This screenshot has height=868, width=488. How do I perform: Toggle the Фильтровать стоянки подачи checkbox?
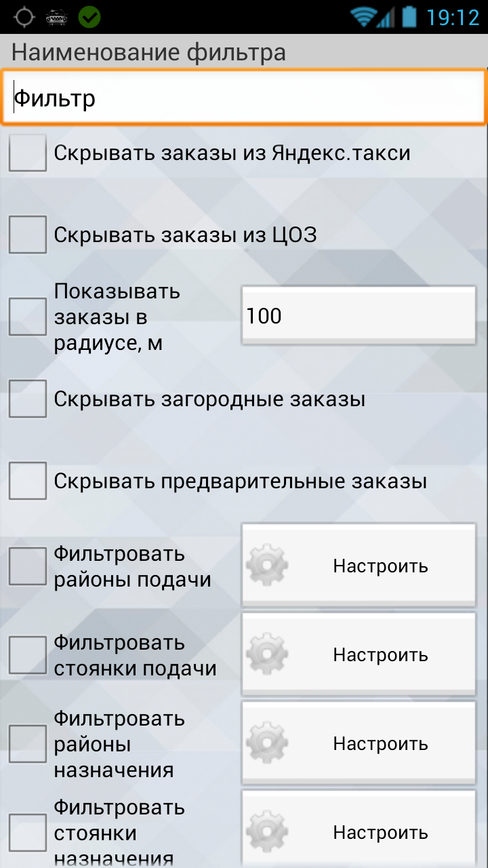(28, 655)
